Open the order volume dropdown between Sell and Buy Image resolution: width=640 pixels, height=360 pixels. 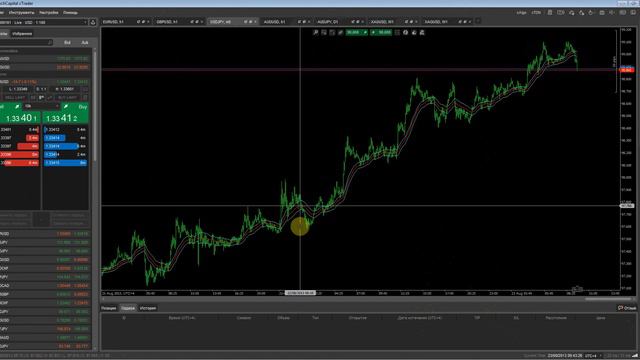(41, 106)
